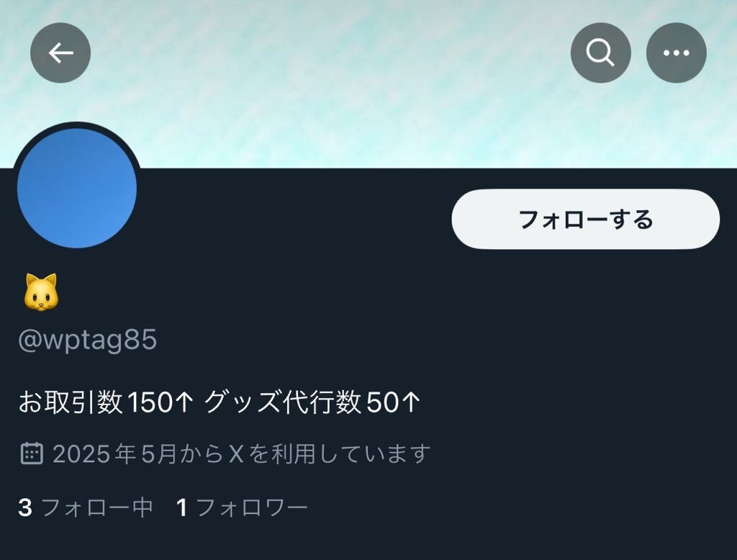The width and height of the screenshot is (737, 560).
Task: Tap the フォロー中 label
Action: tap(98, 507)
